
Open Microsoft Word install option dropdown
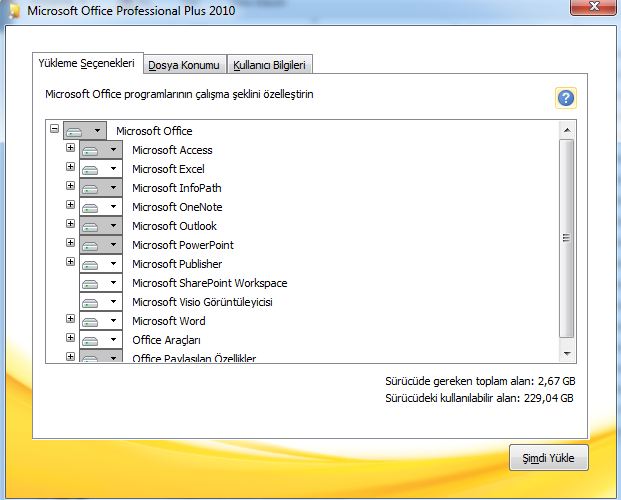click(101, 321)
